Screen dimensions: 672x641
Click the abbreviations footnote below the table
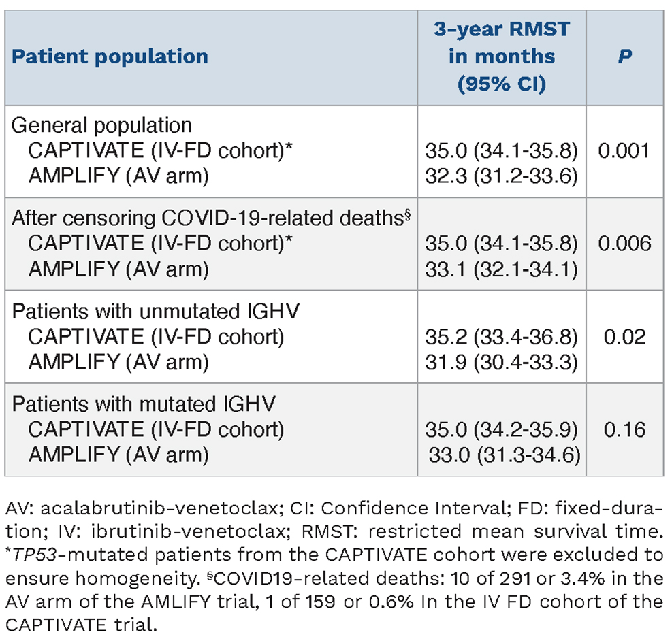(x=334, y=565)
